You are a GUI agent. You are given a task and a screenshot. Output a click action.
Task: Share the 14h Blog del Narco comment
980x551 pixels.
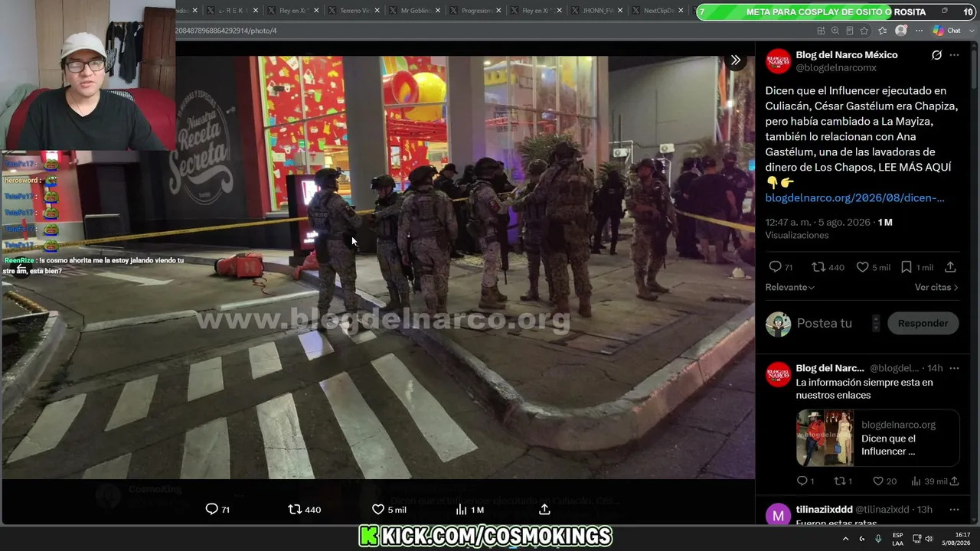click(954, 481)
